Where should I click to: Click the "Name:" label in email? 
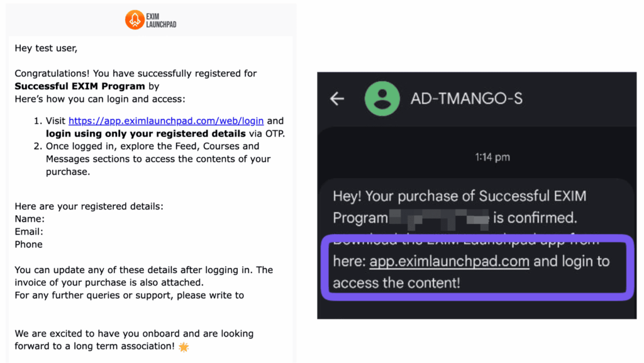coord(30,219)
